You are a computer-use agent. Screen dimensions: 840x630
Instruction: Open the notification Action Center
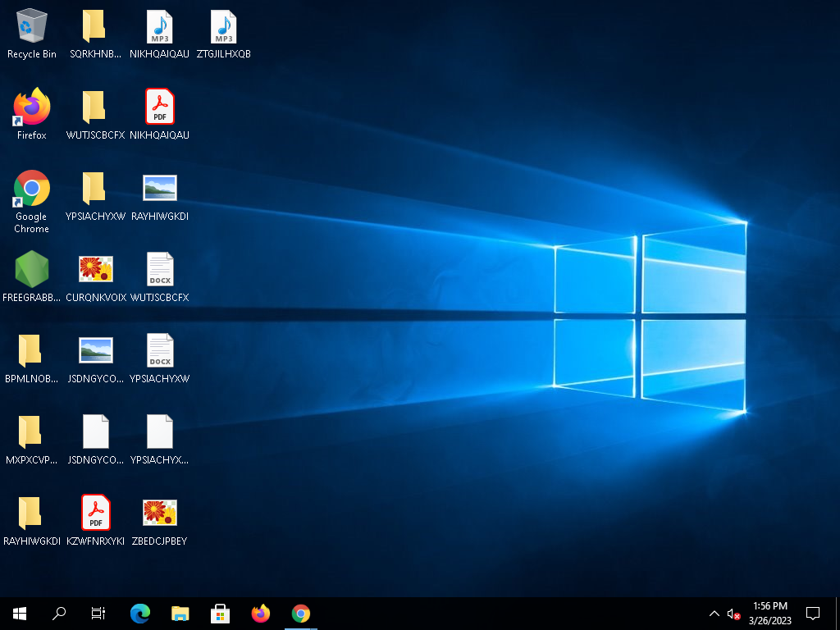pos(813,613)
